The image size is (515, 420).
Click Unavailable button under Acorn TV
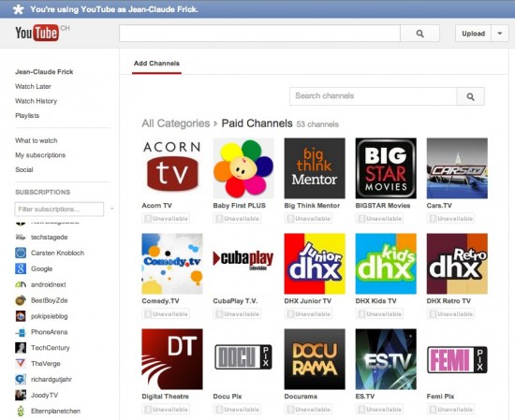(x=166, y=219)
